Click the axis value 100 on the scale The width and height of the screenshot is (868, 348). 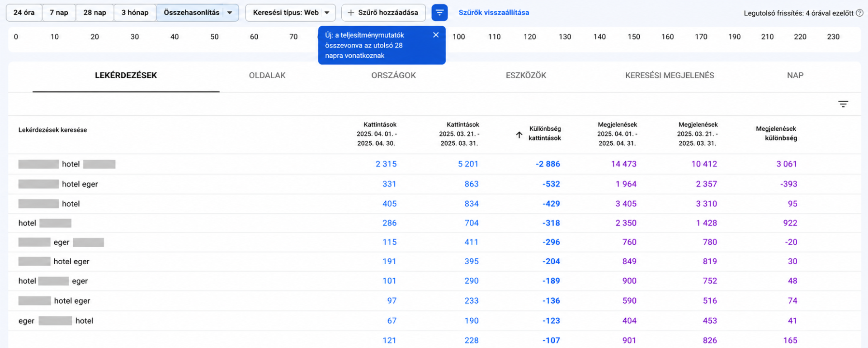(458, 37)
